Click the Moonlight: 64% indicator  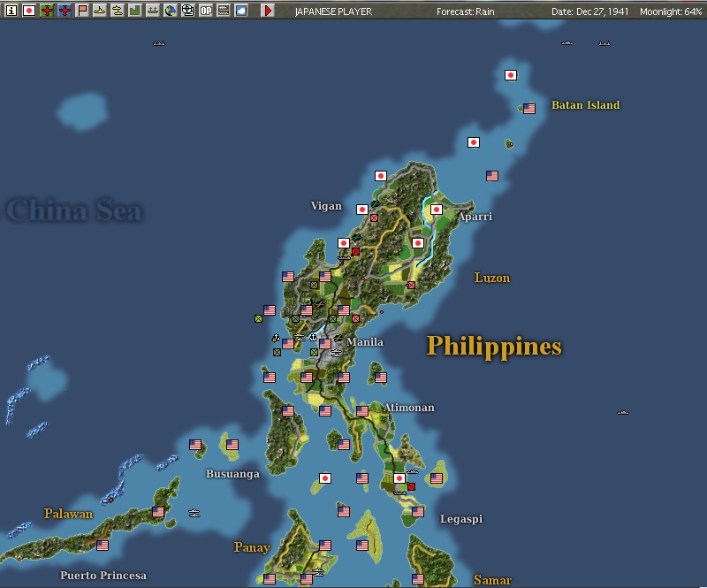[x=671, y=11]
